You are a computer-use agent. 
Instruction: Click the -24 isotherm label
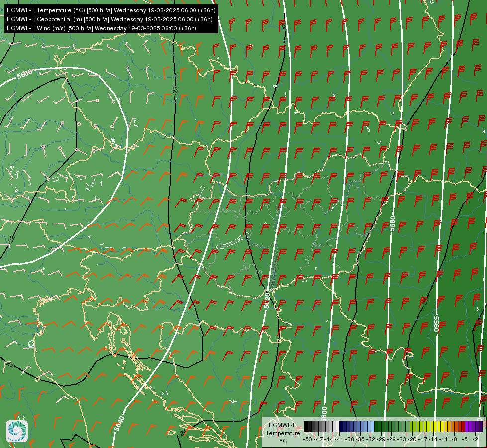pyautogui.click(x=183, y=433)
